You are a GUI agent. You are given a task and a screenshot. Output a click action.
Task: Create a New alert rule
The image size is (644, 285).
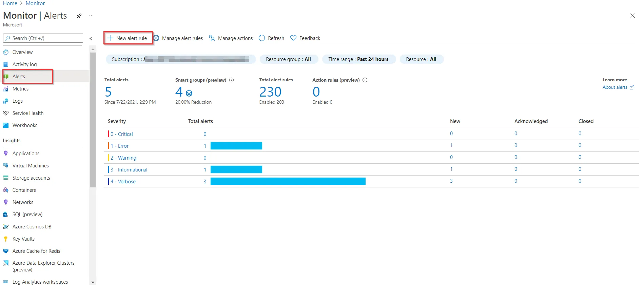tap(128, 38)
